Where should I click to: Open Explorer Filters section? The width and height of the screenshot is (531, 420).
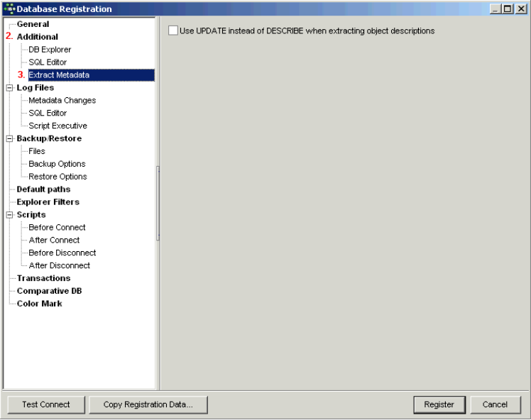click(48, 202)
